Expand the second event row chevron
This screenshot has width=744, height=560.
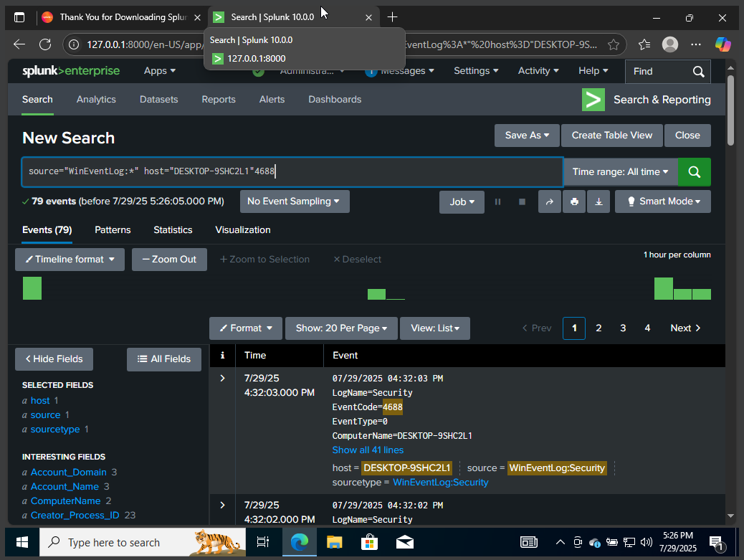coord(222,505)
